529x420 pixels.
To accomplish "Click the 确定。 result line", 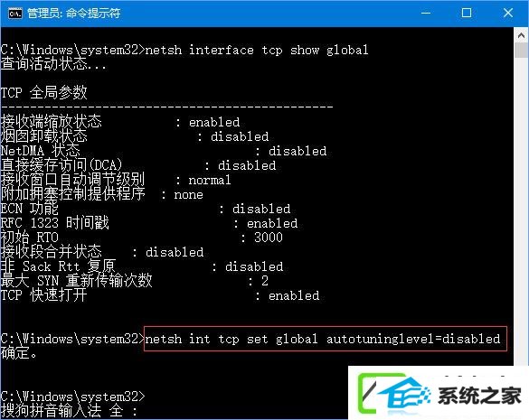I will 19,353.
